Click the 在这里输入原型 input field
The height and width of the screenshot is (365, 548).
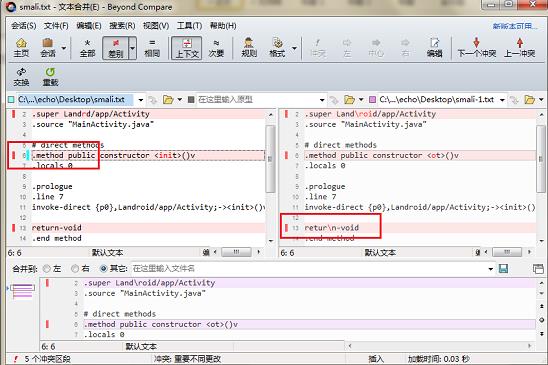pyautogui.click(x=257, y=100)
